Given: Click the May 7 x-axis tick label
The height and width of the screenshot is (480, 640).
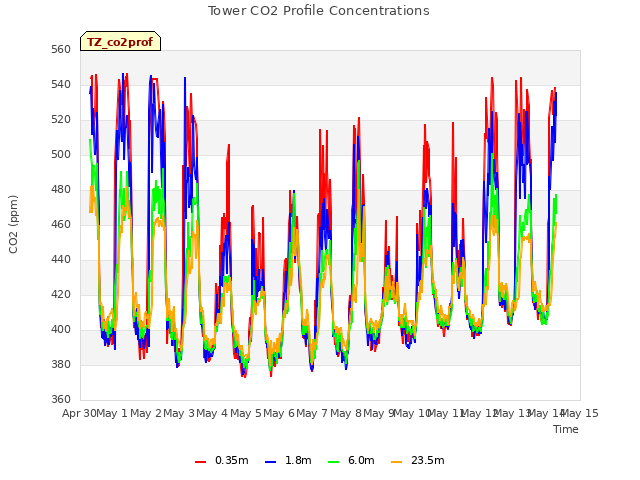Looking at the screenshot, I should [312, 413].
